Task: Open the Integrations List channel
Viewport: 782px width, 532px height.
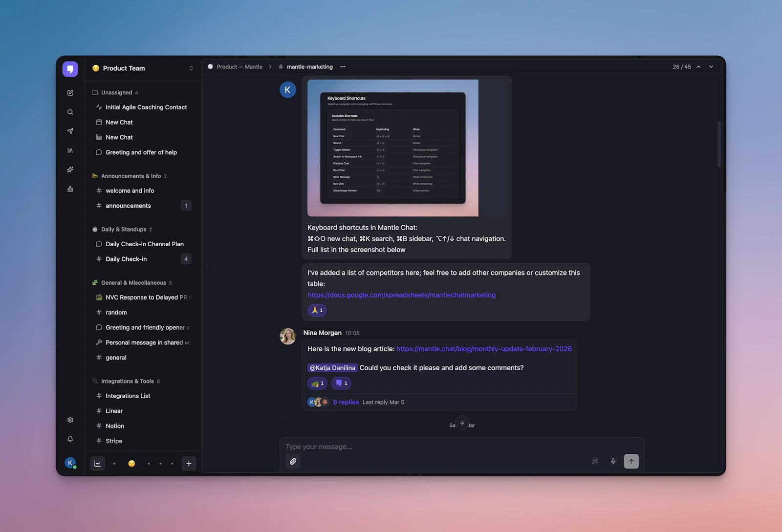Action: 143,396
